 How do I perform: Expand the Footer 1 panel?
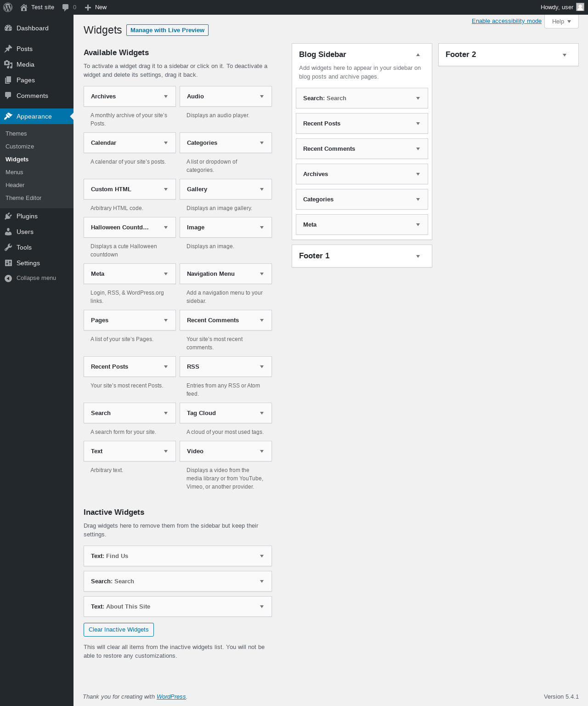coord(418,256)
